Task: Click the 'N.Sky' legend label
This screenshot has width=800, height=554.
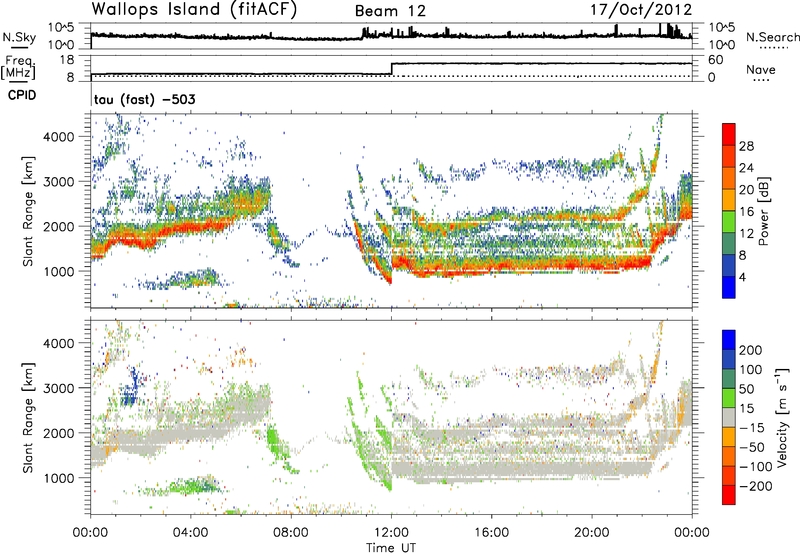Action: coord(19,37)
